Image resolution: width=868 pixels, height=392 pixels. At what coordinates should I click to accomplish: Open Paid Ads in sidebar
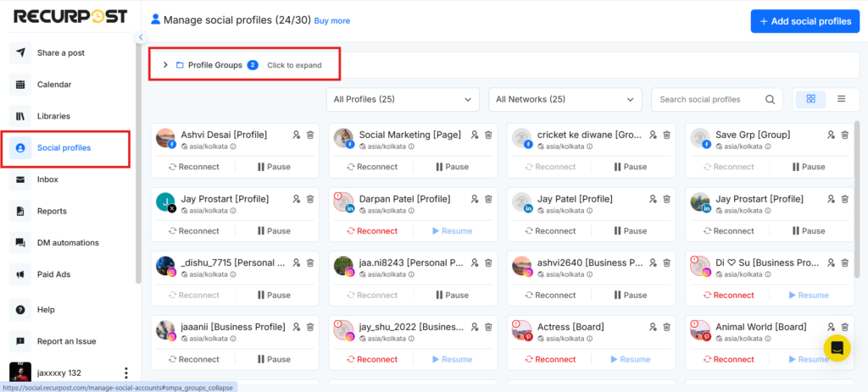(54, 273)
